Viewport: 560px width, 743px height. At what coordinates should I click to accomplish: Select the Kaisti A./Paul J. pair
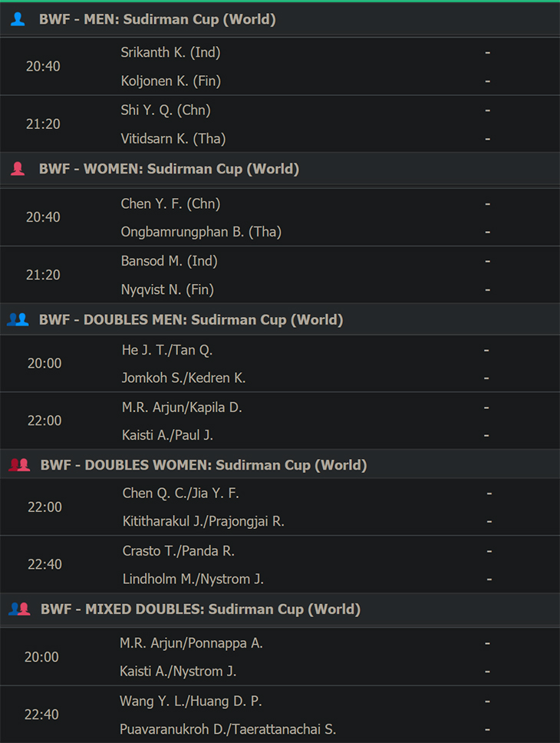[167, 435]
